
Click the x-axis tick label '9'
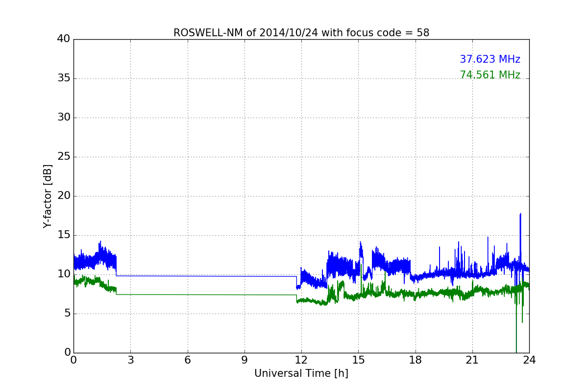pyautogui.click(x=245, y=360)
